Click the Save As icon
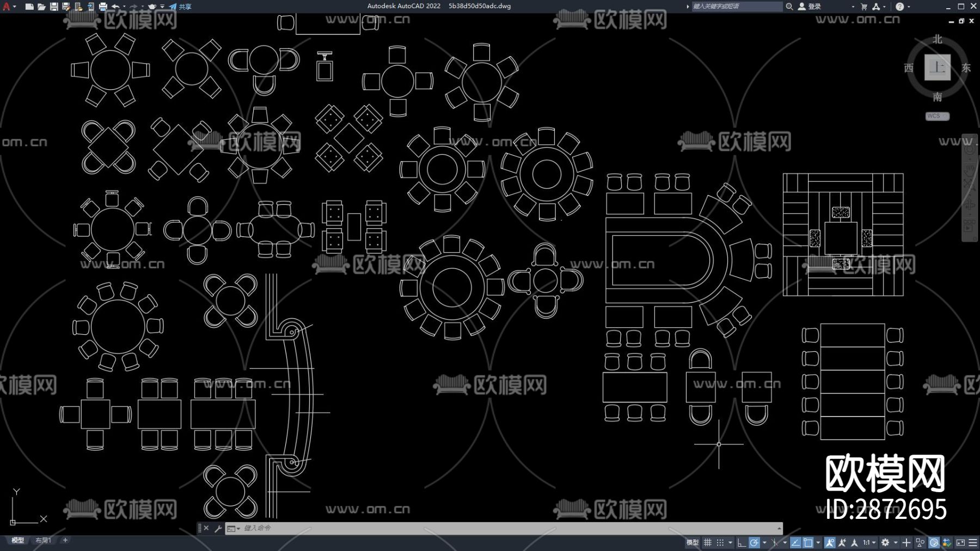The height and width of the screenshot is (551, 980). coord(66,7)
